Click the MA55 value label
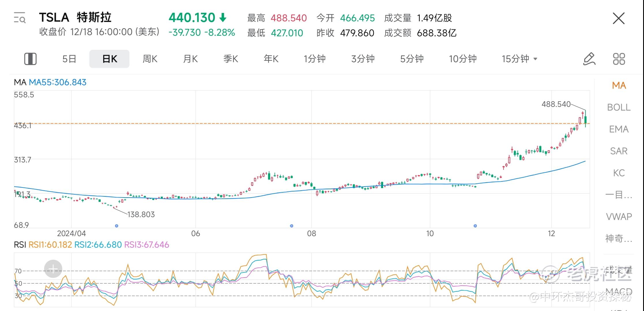This screenshot has height=311, width=644. coord(58,83)
